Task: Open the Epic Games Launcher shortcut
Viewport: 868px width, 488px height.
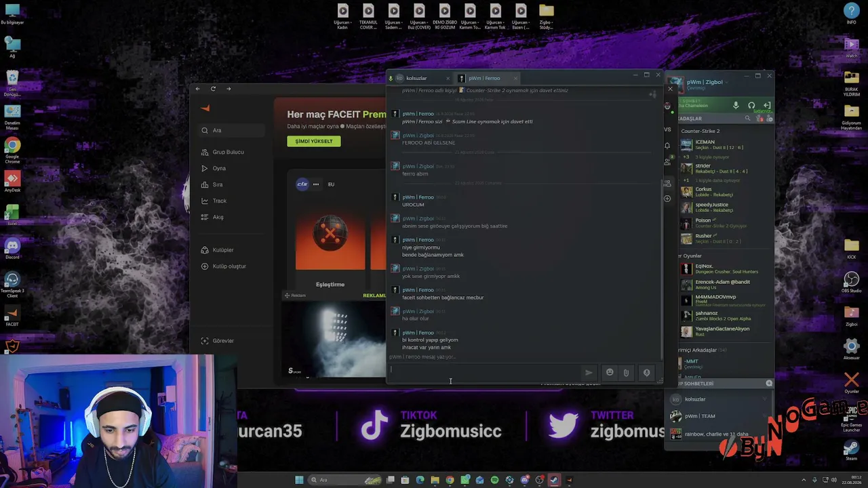Action: point(851,418)
